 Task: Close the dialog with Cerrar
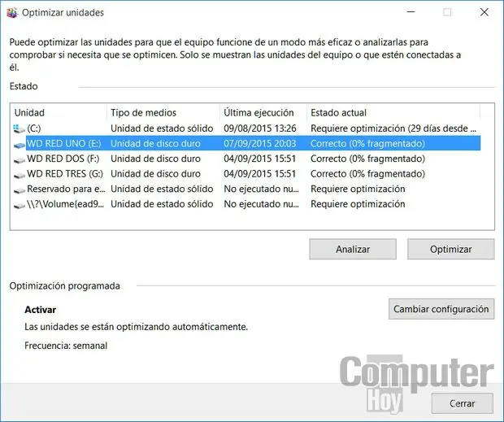coord(462,403)
